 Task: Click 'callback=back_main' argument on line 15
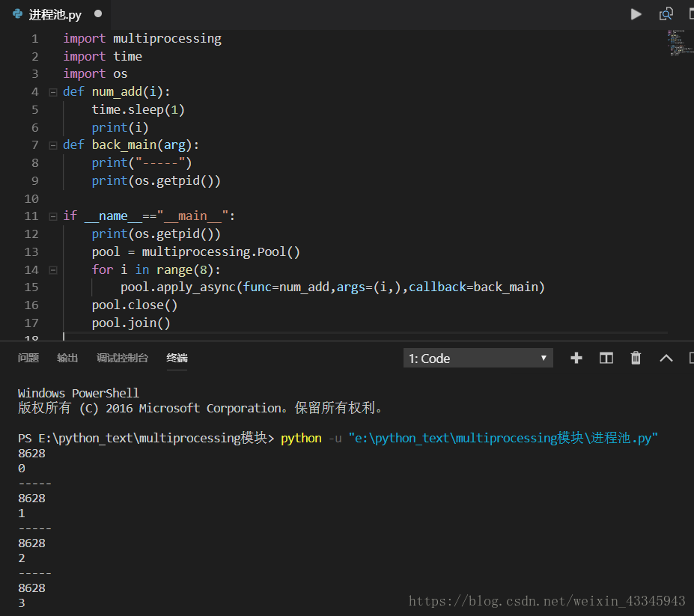(x=472, y=287)
